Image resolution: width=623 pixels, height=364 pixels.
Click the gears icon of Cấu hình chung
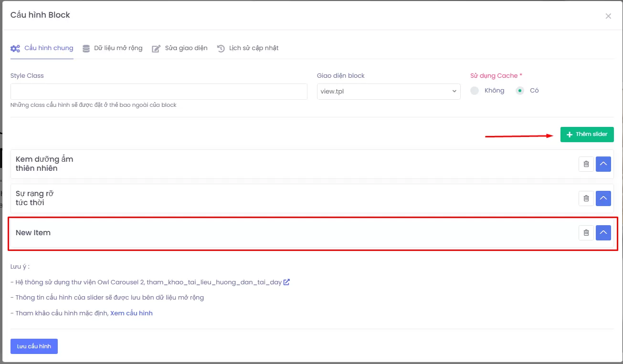coord(15,48)
